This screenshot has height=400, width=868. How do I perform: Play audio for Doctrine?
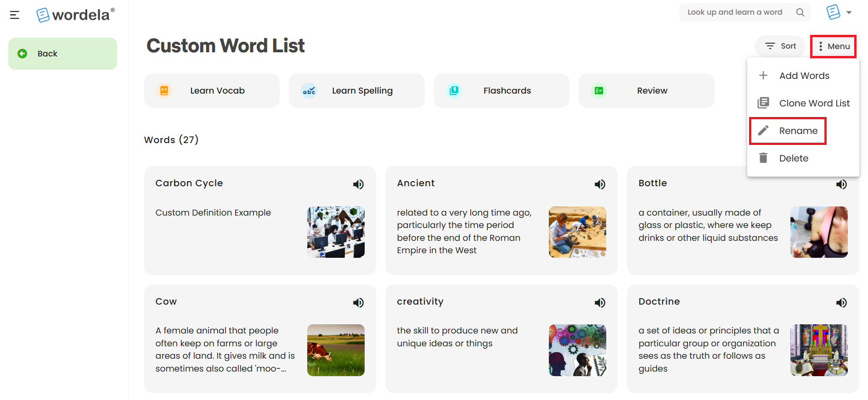tap(841, 303)
